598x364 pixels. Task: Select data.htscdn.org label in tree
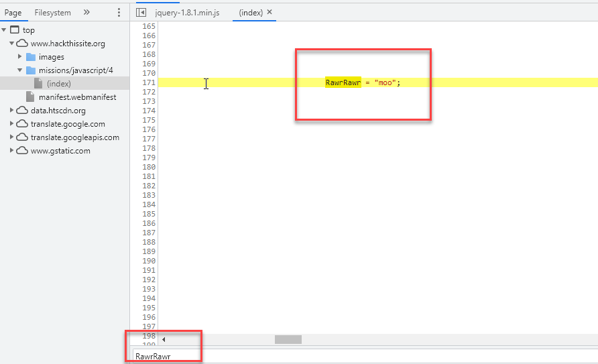click(x=58, y=111)
